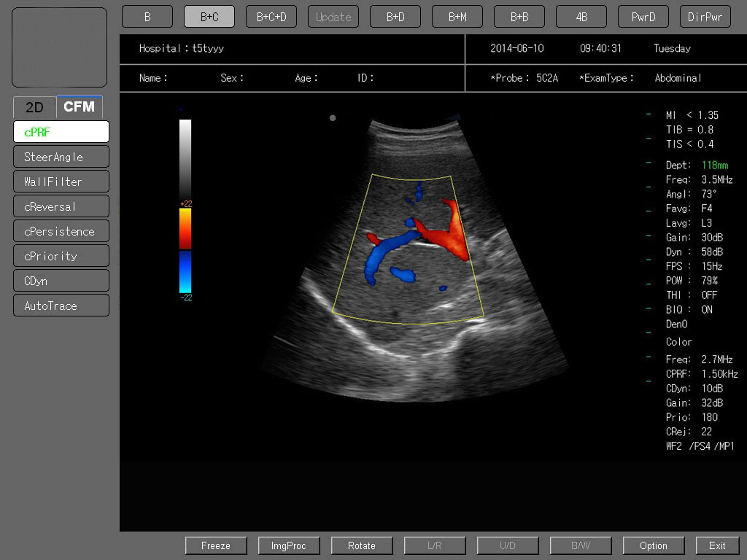Image resolution: width=747 pixels, height=560 pixels.
Task: Select the Rotate image function
Action: 362,545
